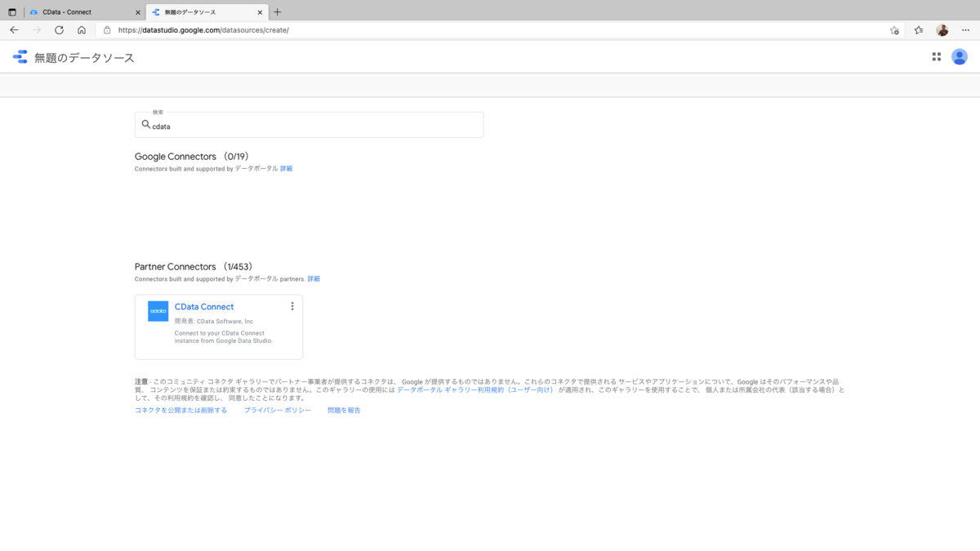Open browser profile avatar
The width and height of the screenshot is (980, 551).
942,30
